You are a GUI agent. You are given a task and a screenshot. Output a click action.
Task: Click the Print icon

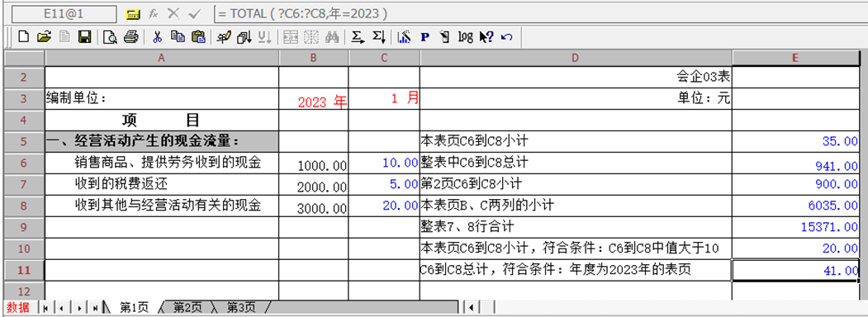click(130, 37)
